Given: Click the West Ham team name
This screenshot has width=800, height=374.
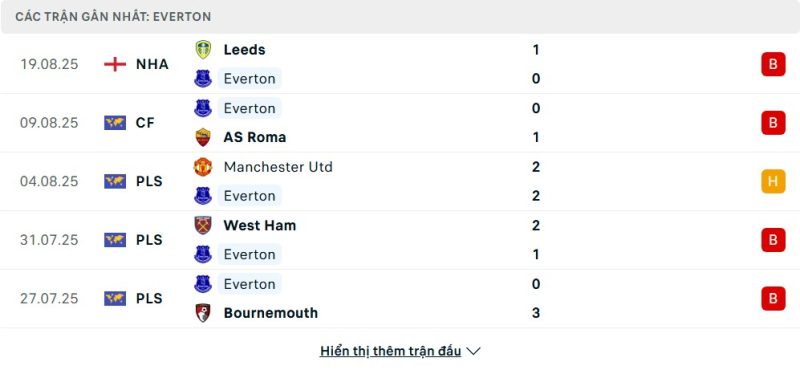Looking at the screenshot, I should (x=260, y=225).
